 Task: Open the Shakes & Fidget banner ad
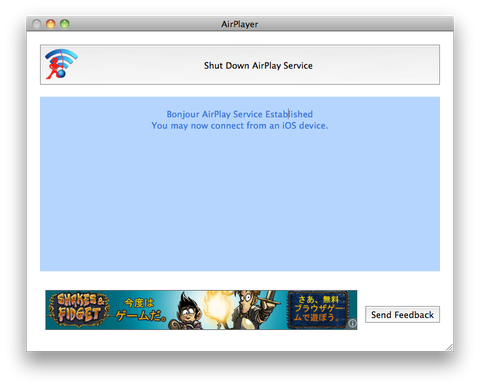click(201, 310)
